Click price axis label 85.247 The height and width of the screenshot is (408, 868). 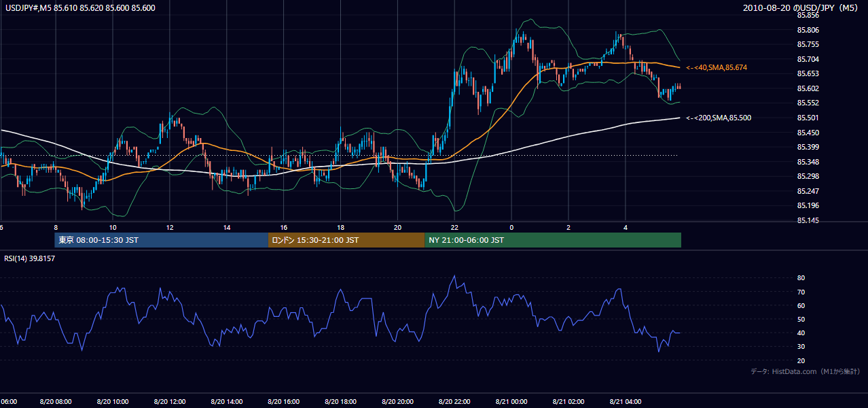808,191
